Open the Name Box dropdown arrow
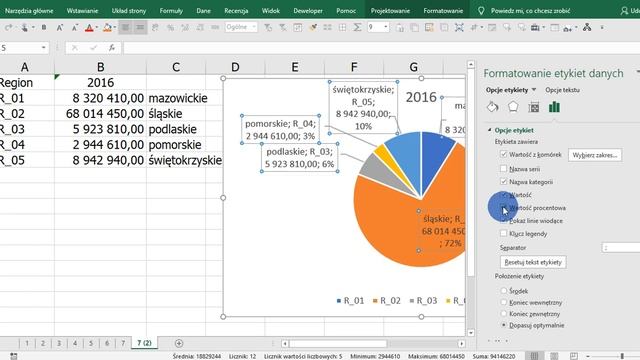This screenshot has width=640, height=360. pyautogui.click(x=43, y=48)
